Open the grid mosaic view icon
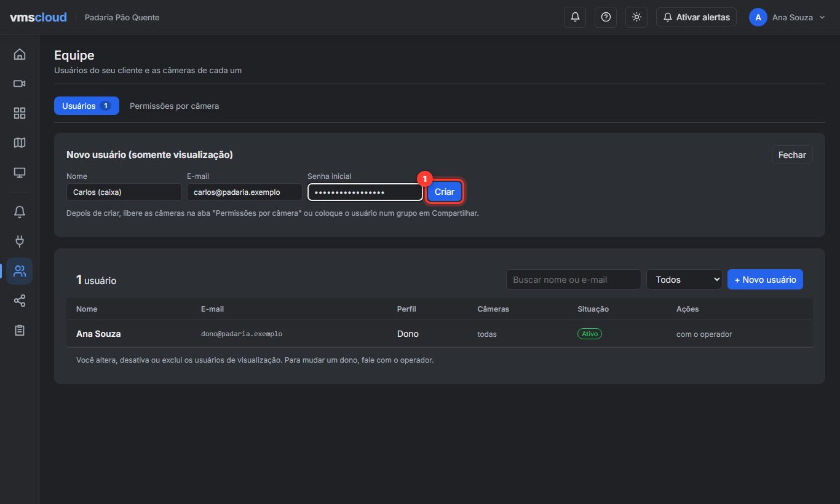The image size is (840, 504). click(20, 113)
